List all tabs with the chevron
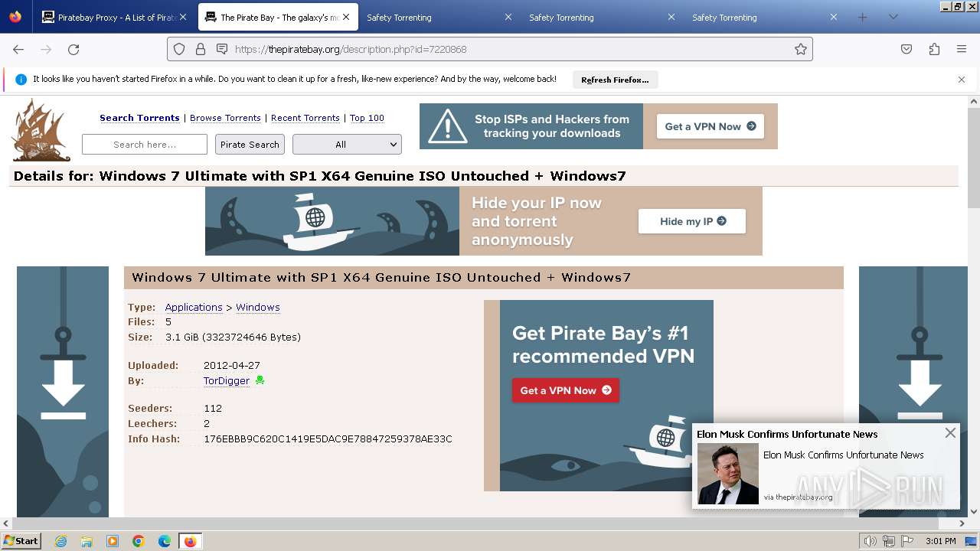This screenshot has height=551, width=980. point(893,17)
